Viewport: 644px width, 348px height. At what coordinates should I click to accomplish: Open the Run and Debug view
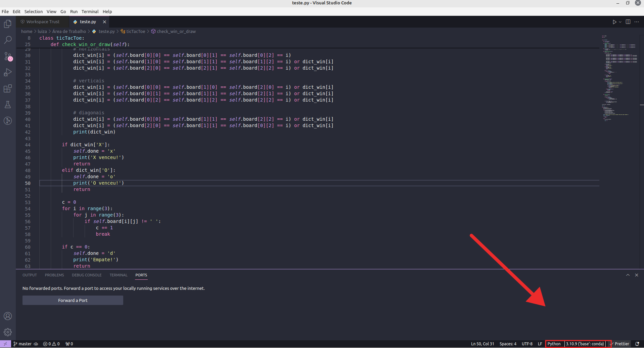pyautogui.click(x=8, y=72)
